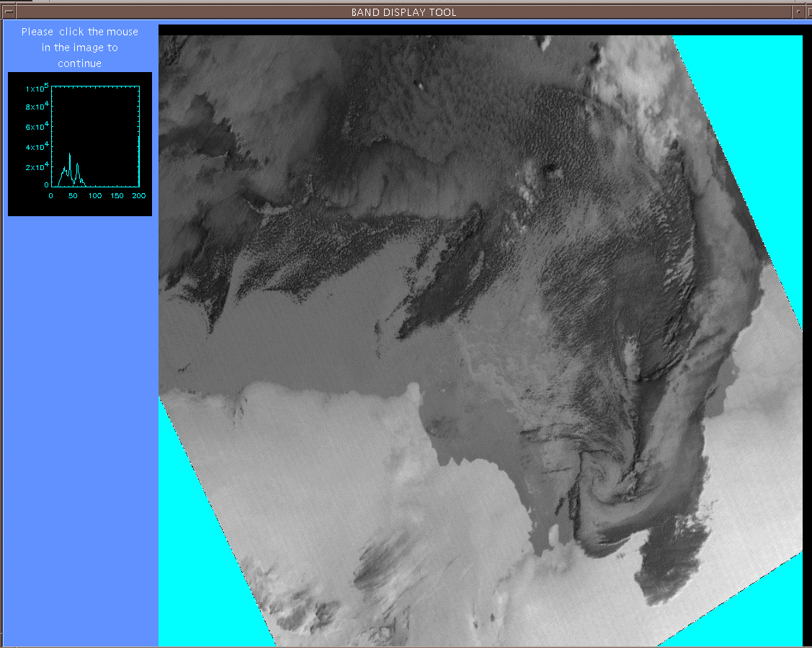Screen dimensions: 812x650
Task: Click the BAND DISPLAY TOOL title text
Action: coord(403,12)
